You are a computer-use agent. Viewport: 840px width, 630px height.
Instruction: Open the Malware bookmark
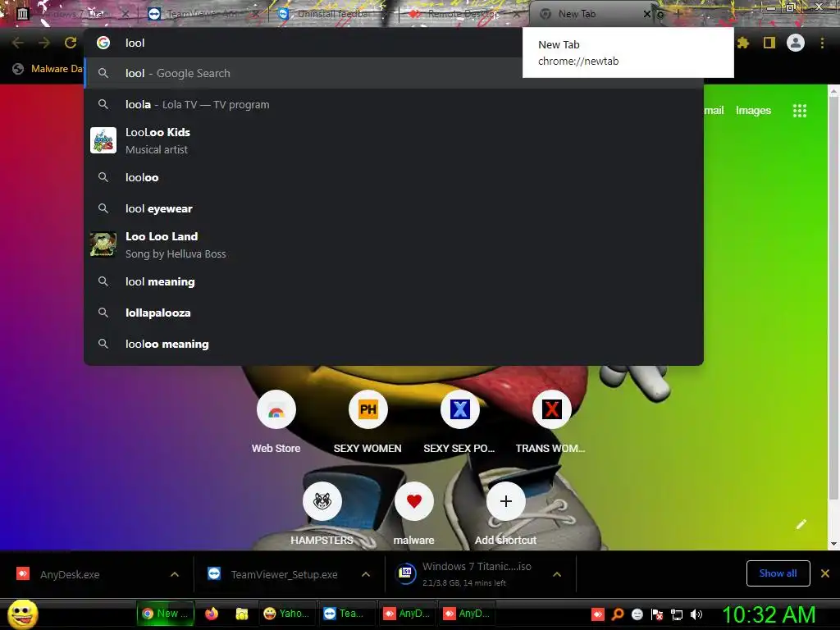point(48,69)
